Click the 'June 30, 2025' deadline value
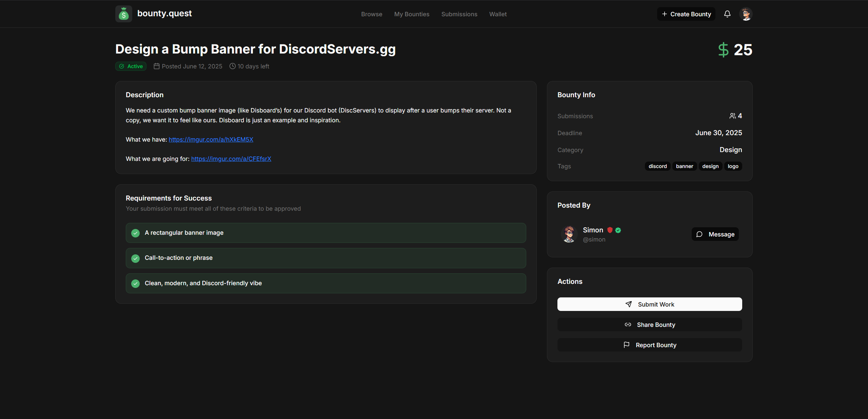Screen dimensions: 868x419 click(x=718, y=133)
